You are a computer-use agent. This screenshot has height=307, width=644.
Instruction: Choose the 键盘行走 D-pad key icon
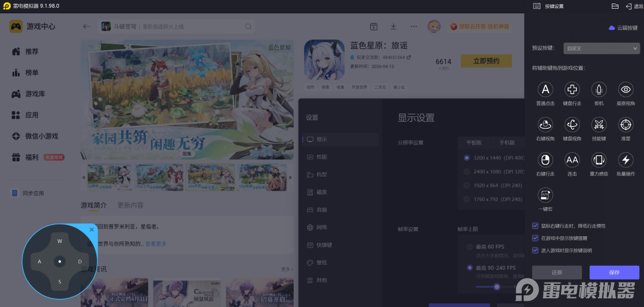pyautogui.click(x=572, y=90)
